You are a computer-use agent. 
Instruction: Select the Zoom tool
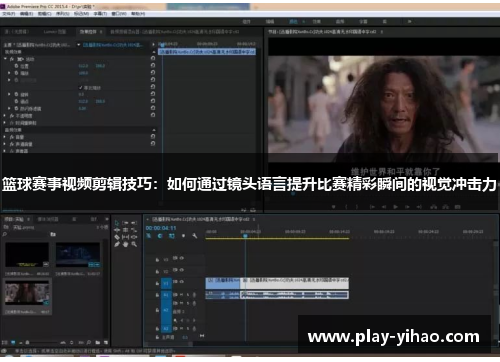(134, 244)
